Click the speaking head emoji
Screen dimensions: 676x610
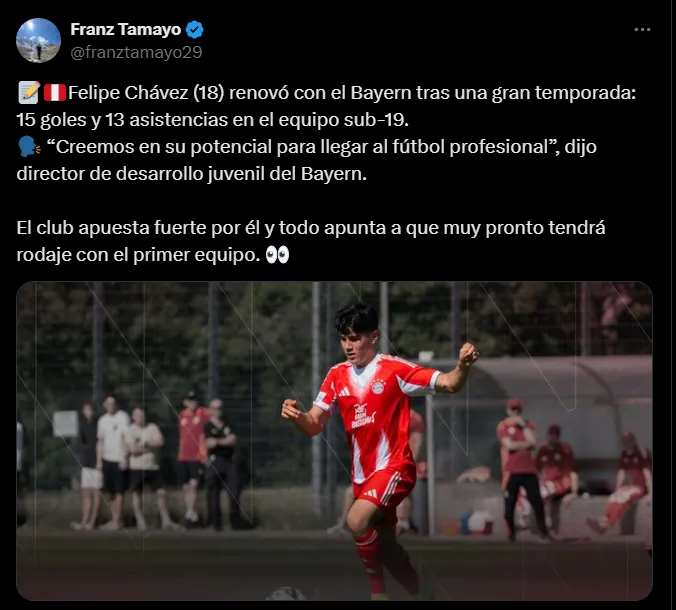pos(29,147)
